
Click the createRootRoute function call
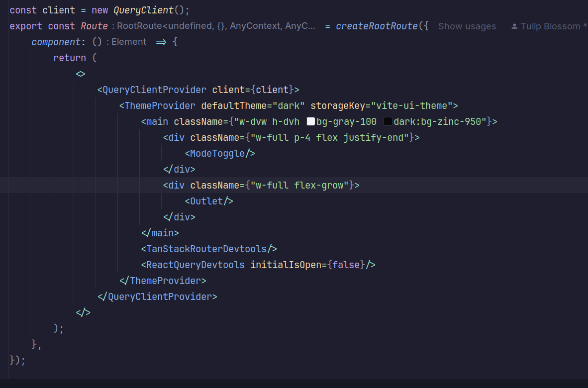click(x=377, y=26)
